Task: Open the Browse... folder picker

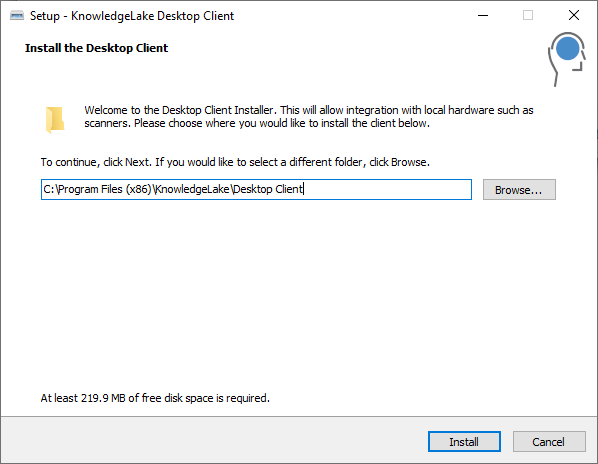Action: coord(519,189)
